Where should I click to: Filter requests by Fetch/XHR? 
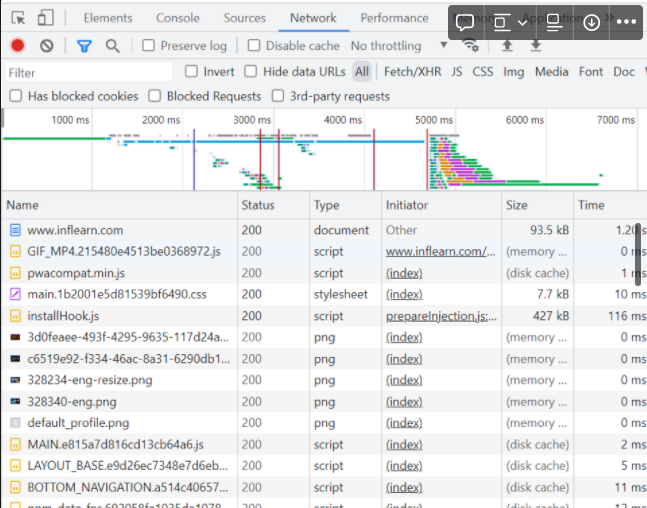(413, 72)
